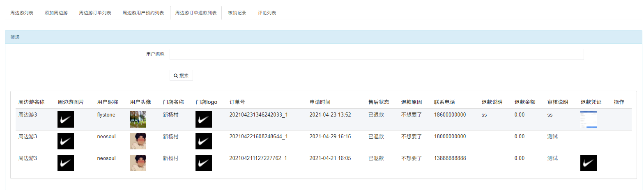
Task: Select the 周边游订单退款列表 tab
Action: click(196, 13)
